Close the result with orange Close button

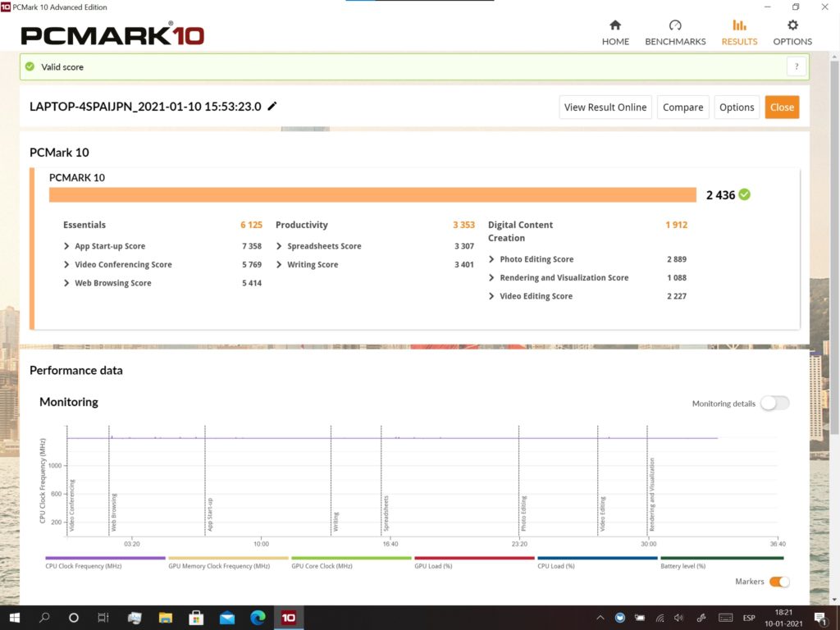point(782,107)
